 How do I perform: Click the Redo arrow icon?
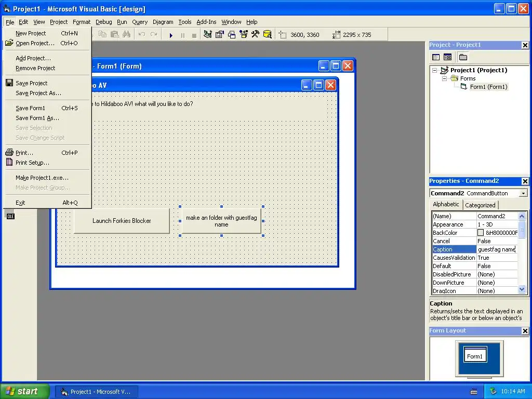click(x=154, y=34)
